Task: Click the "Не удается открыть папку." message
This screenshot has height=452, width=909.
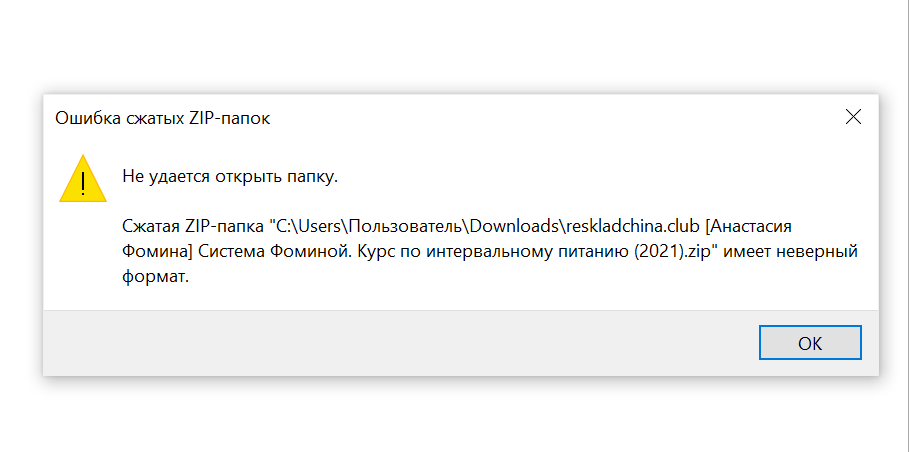Action: (230, 177)
